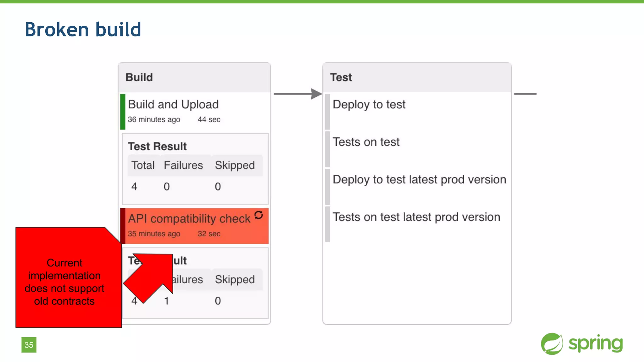The image size is (644, 362).
Task: Click the Test stage header
Action: pos(341,77)
